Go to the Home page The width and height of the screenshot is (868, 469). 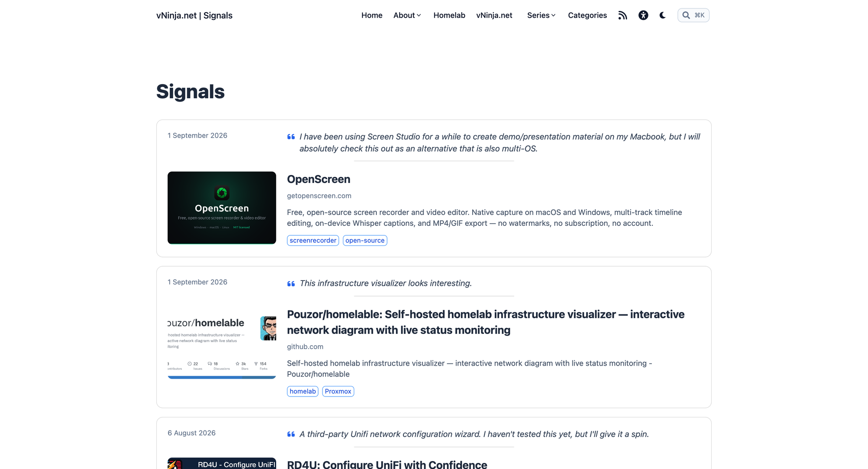372,15
